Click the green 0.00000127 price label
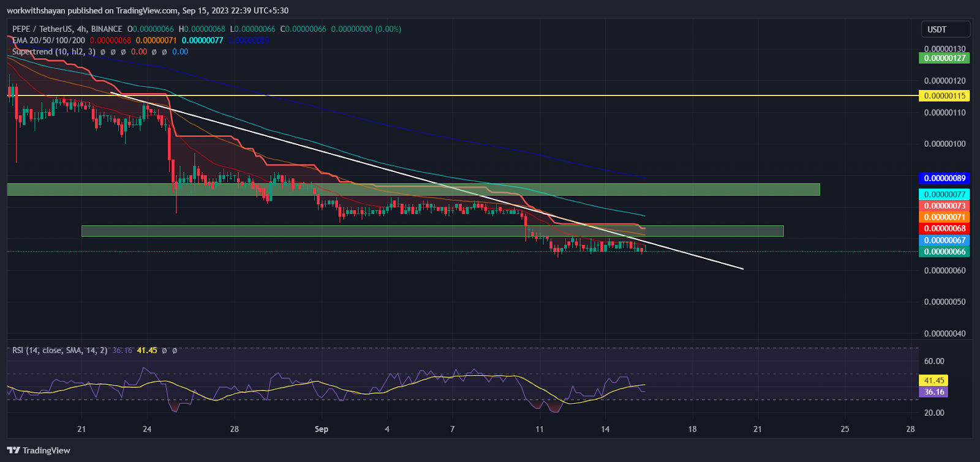980x462 pixels. tap(944, 58)
